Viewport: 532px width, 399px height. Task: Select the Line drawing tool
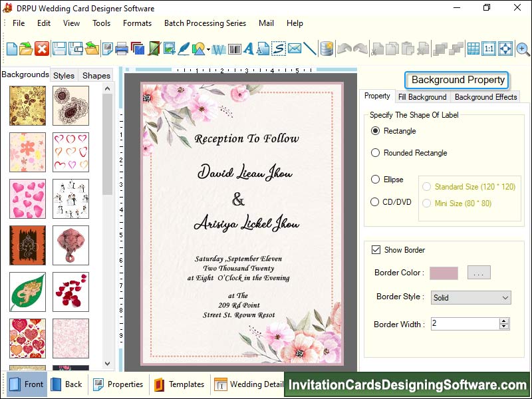310,49
